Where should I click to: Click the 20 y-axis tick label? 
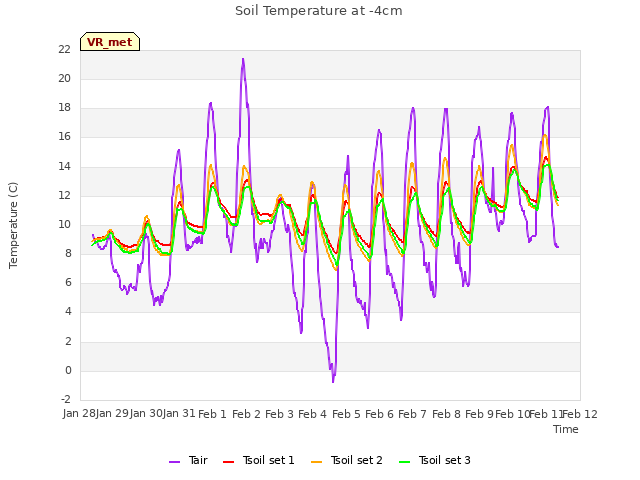click(x=64, y=78)
